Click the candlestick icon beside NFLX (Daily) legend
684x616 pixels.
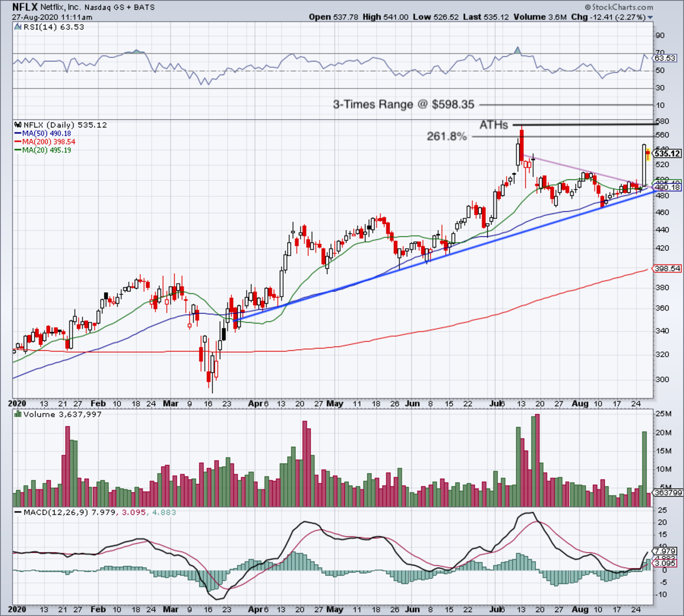click(x=18, y=125)
